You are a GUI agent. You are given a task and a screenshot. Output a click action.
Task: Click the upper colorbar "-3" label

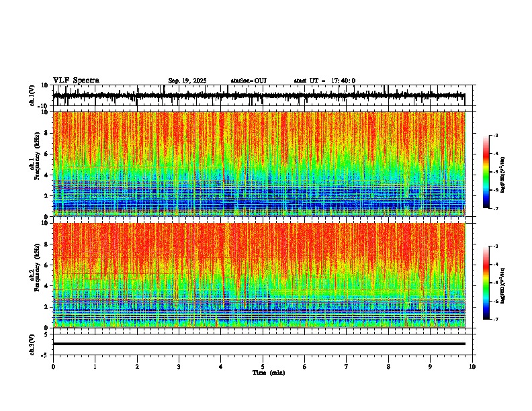(495, 136)
